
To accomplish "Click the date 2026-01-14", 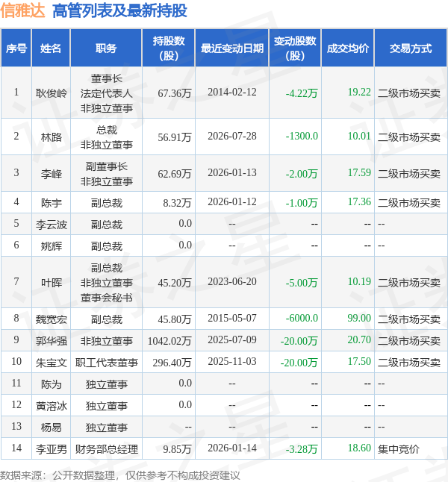I will click(x=232, y=448).
